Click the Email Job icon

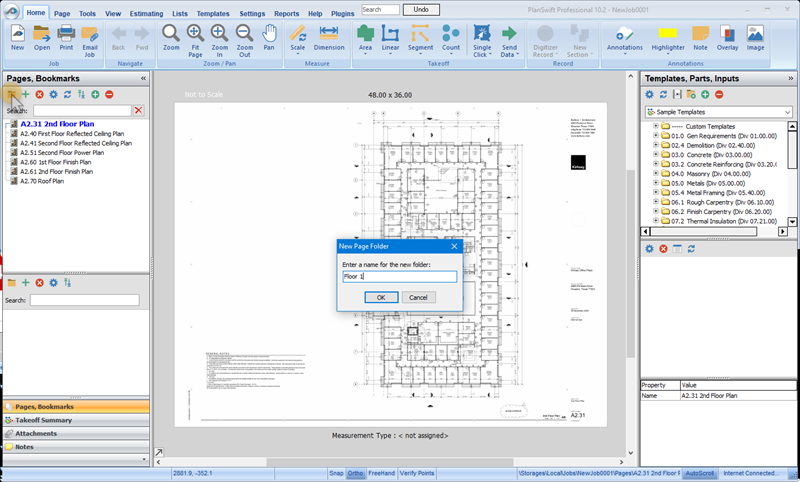pos(90,41)
